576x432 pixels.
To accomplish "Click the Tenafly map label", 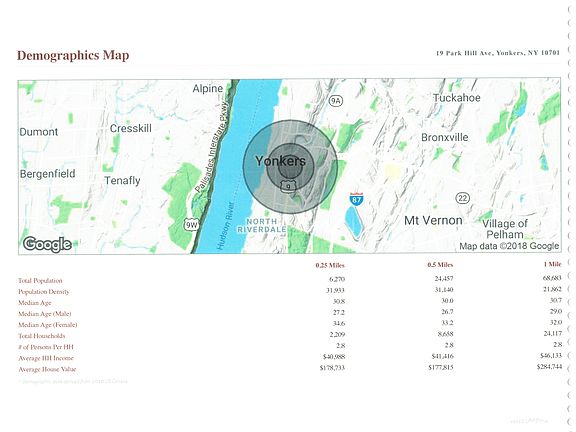I will [x=122, y=180].
